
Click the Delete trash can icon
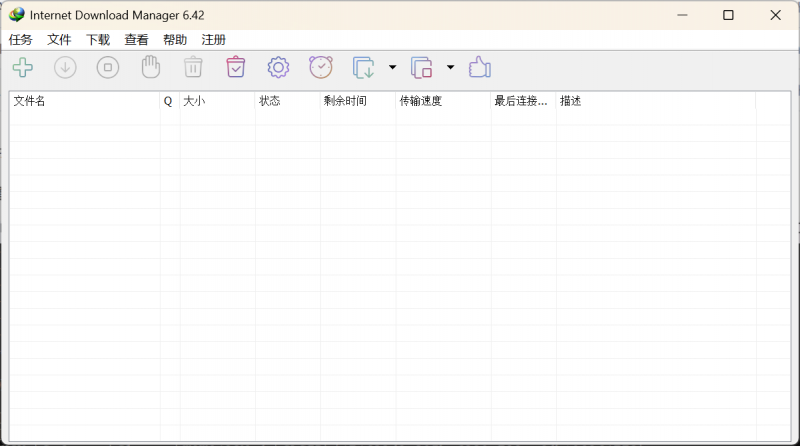193,67
